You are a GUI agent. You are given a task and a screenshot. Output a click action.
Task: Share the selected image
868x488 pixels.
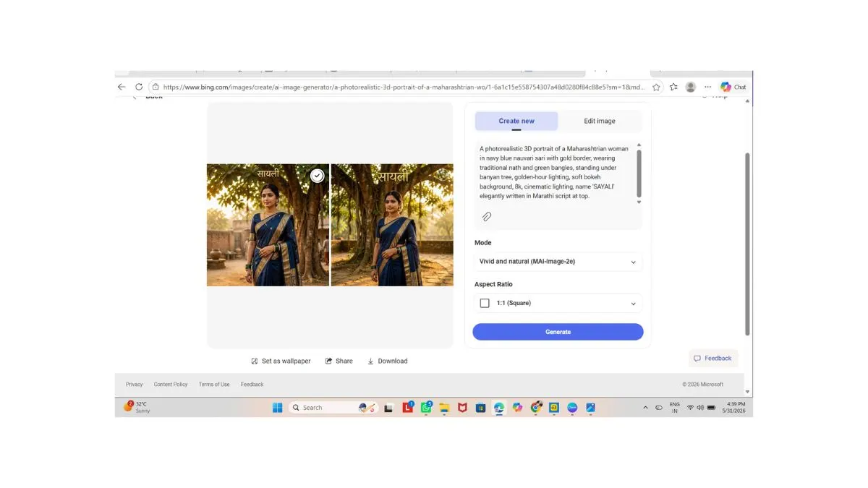(x=339, y=361)
